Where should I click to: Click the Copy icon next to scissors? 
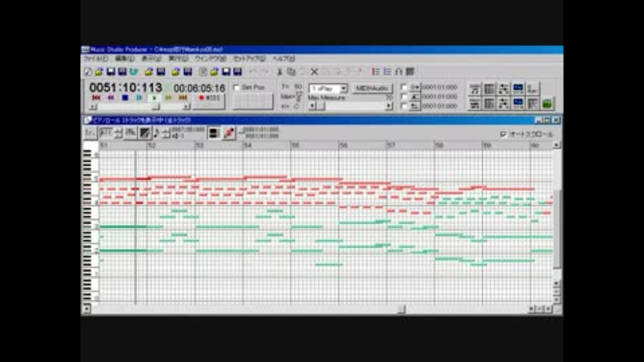(291, 72)
